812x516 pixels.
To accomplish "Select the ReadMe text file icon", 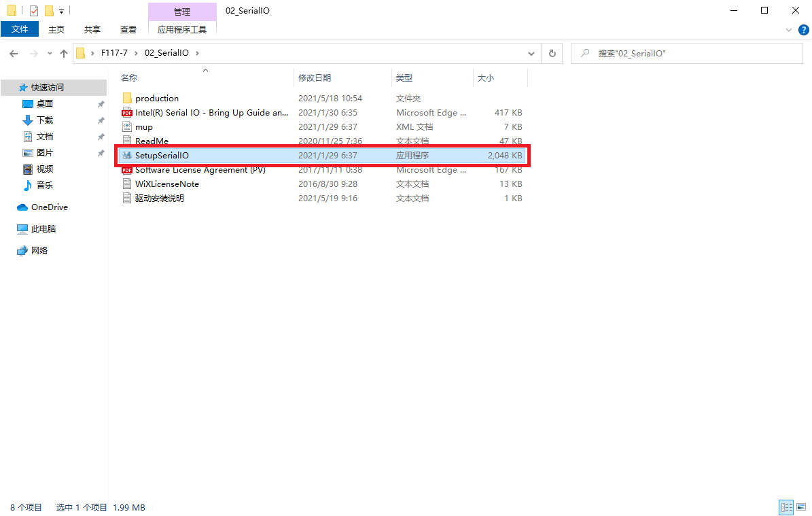I will click(x=127, y=140).
